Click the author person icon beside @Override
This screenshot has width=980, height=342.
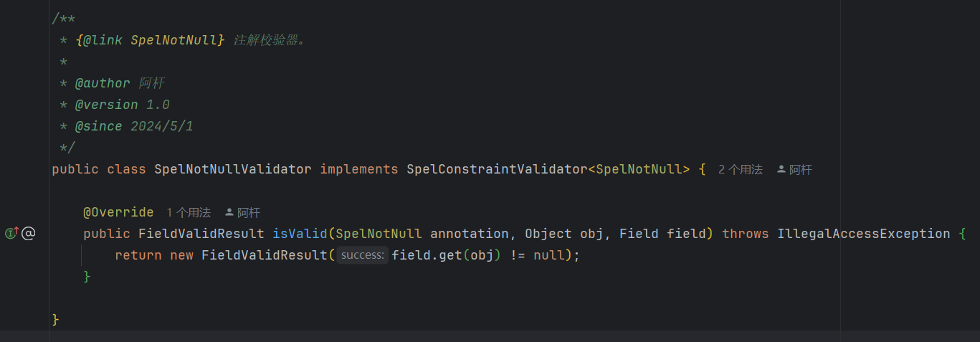tap(229, 212)
